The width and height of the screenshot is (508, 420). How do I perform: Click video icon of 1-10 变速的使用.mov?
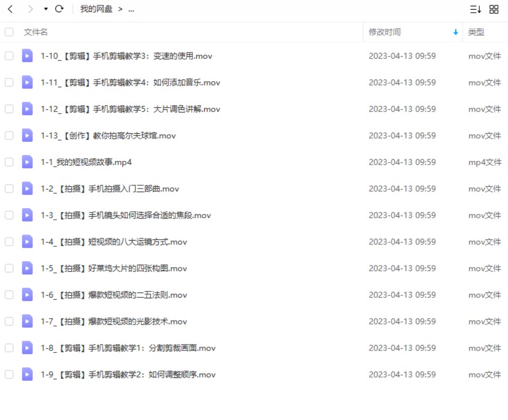27,56
